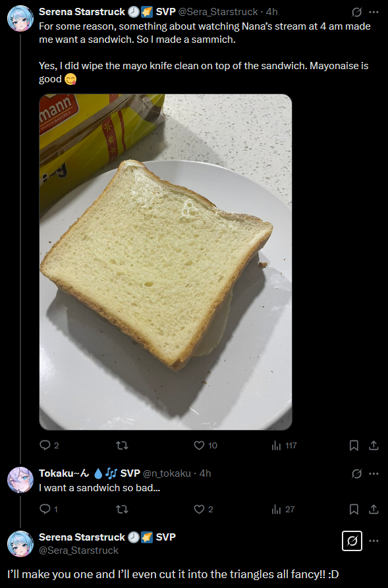
Task: Bookmark Serena's sandwich tweet
Action: pos(354,445)
